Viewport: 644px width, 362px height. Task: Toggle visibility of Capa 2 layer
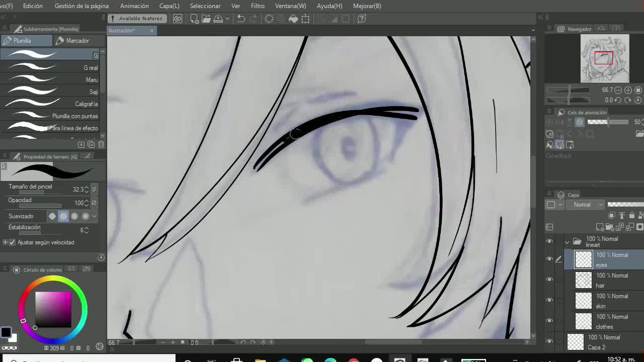pyautogui.click(x=549, y=341)
